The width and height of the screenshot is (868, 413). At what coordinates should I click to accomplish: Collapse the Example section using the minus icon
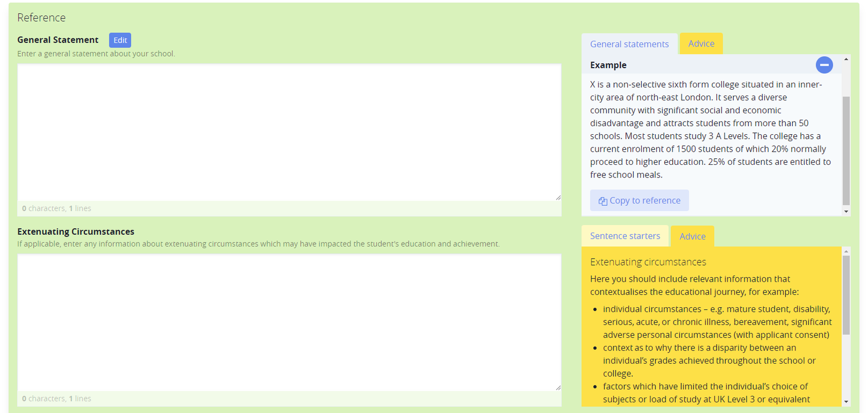point(825,65)
